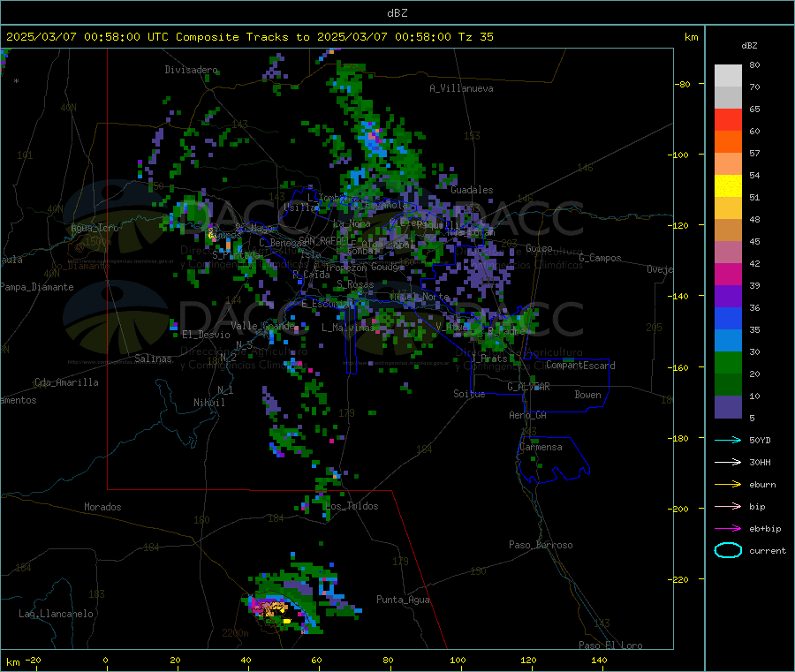Click the CompantEscard map label

pyautogui.click(x=580, y=366)
